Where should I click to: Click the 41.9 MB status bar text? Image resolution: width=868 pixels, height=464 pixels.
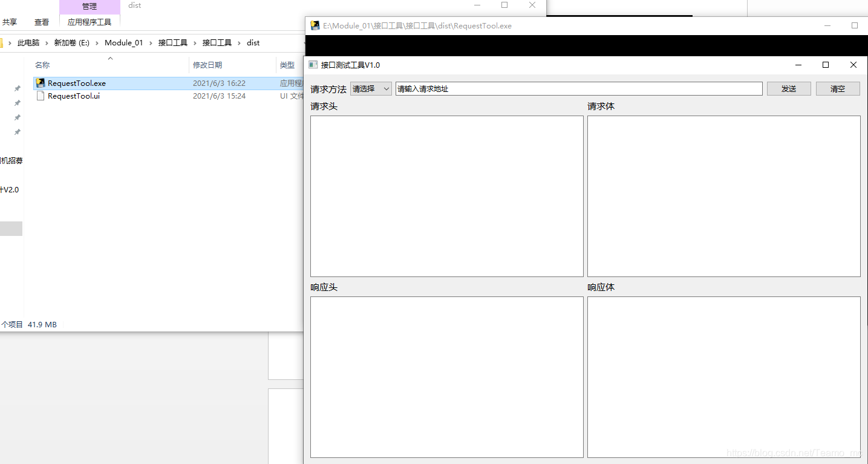42,325
